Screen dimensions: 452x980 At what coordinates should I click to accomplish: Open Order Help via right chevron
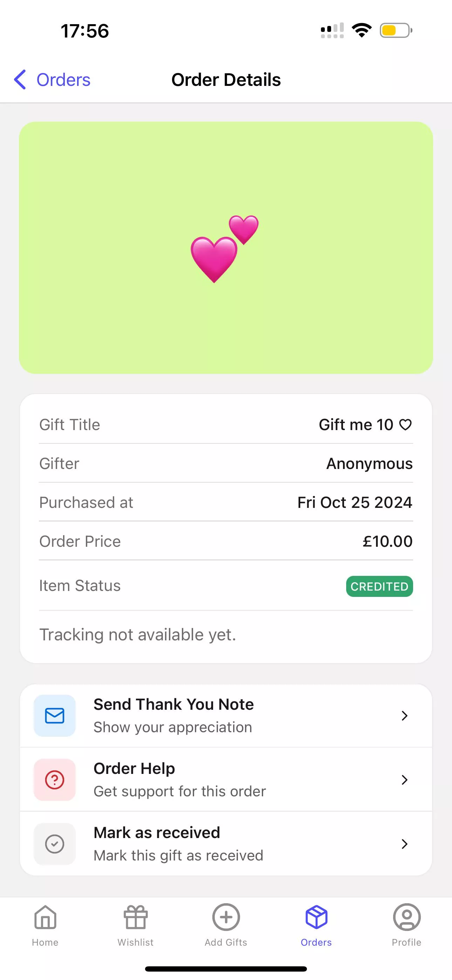pyautogui.click(x=404, y=780)
